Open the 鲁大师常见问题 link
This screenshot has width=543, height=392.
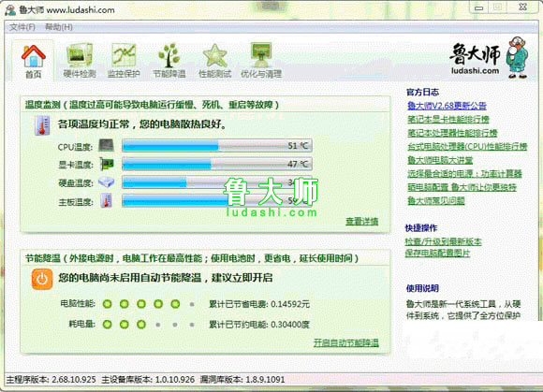pyautogui.click(x=435, y=200)
